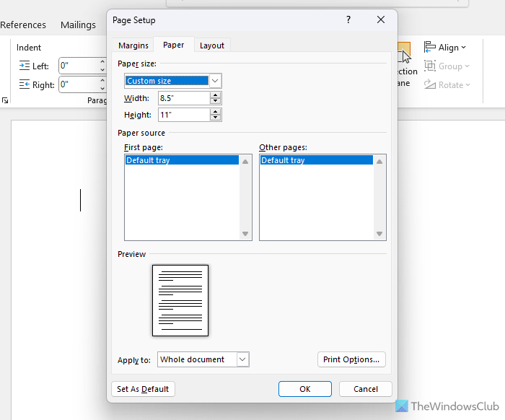505x420 pixels.
Task: Open the Align dropdown in ribbon
Action: (445, 48)
